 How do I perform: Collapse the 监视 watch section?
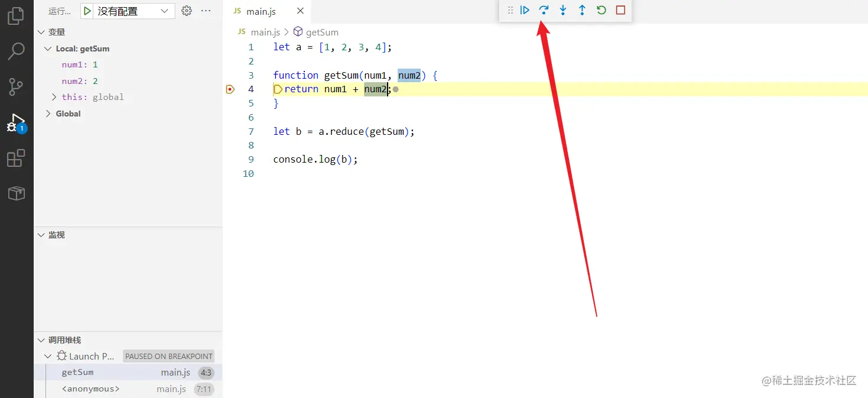coord(41,235)
